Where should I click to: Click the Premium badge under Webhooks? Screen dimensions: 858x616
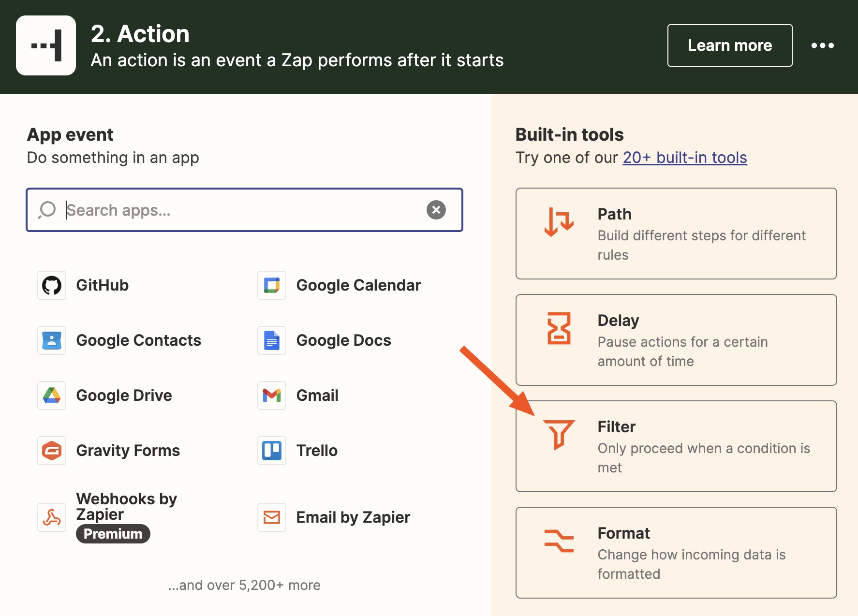113,534
